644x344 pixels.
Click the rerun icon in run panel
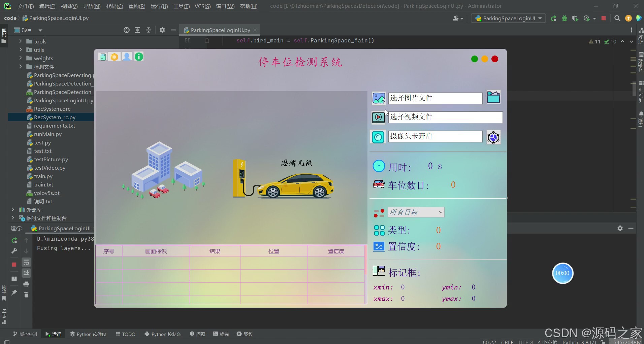[x=14, y=240]
